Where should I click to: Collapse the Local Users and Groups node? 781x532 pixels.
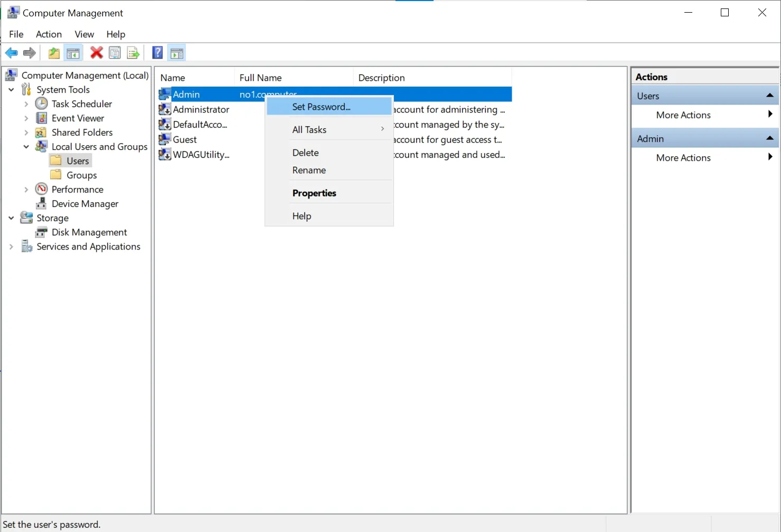click(x=26, y=147)
